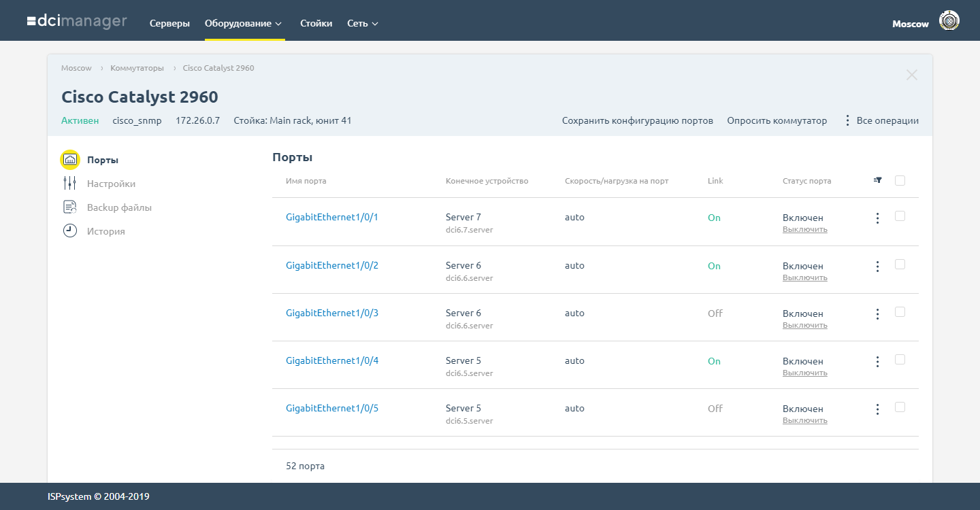Click the Статус порта column header

806,181
